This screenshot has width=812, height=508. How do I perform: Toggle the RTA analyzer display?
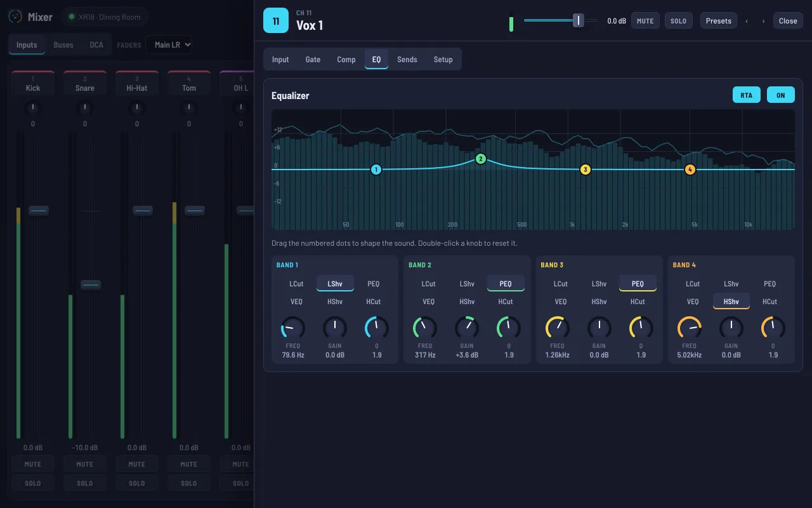pos(746,95)
